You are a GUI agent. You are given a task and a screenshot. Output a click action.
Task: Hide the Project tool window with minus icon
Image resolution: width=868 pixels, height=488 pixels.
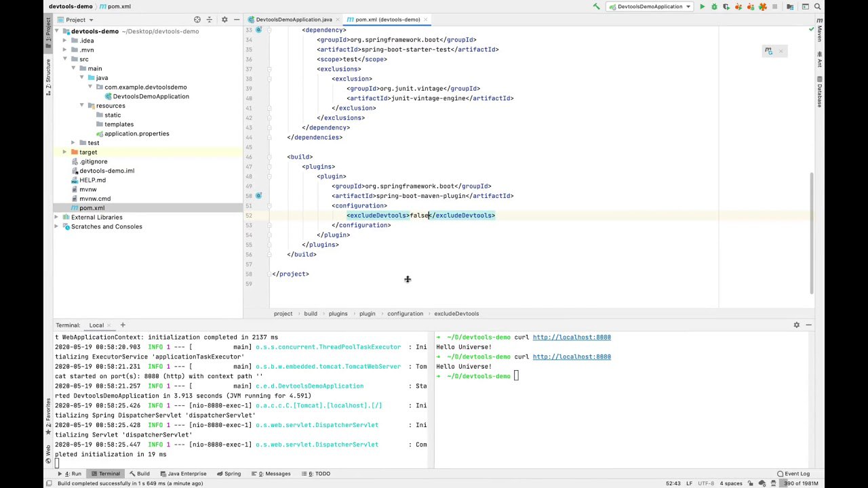[x=236, y=20]
